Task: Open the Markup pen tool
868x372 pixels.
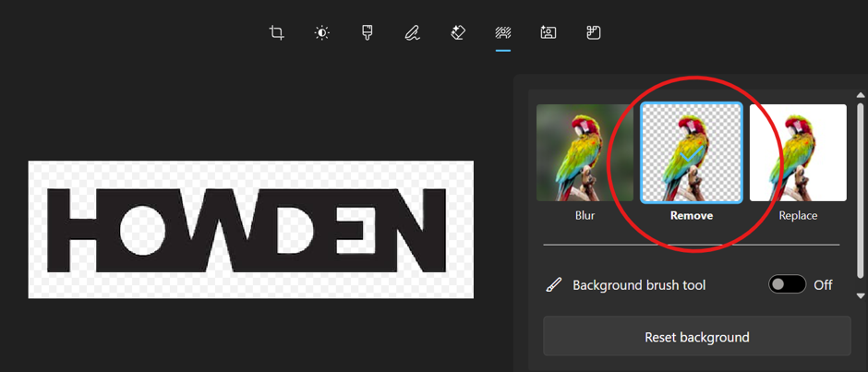Action: tap(411, 33)
